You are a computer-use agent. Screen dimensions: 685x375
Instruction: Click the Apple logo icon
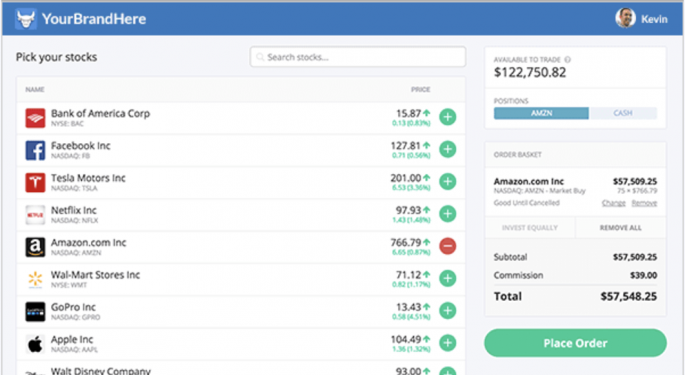pyautogui.click(x=35, y=344)
